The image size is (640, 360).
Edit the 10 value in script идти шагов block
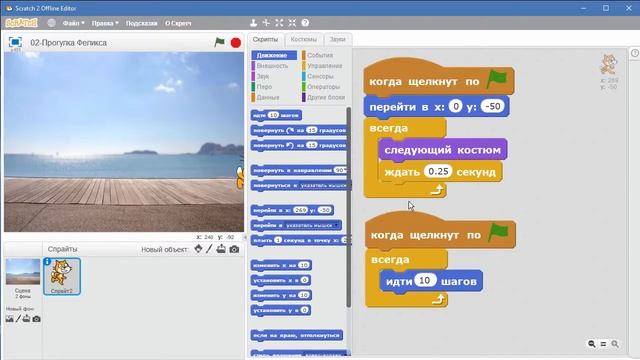point(425,280)
